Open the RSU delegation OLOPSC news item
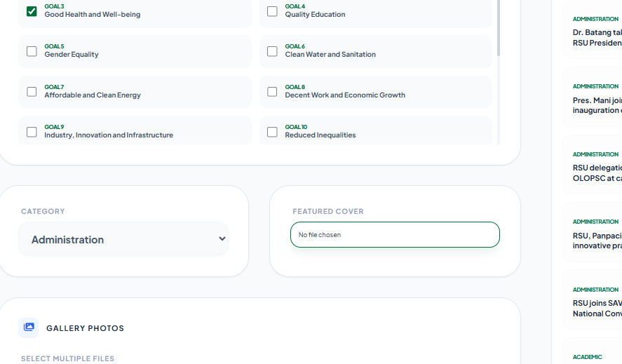The height and width of the screenshot is (364, 622). click(597, 173)
